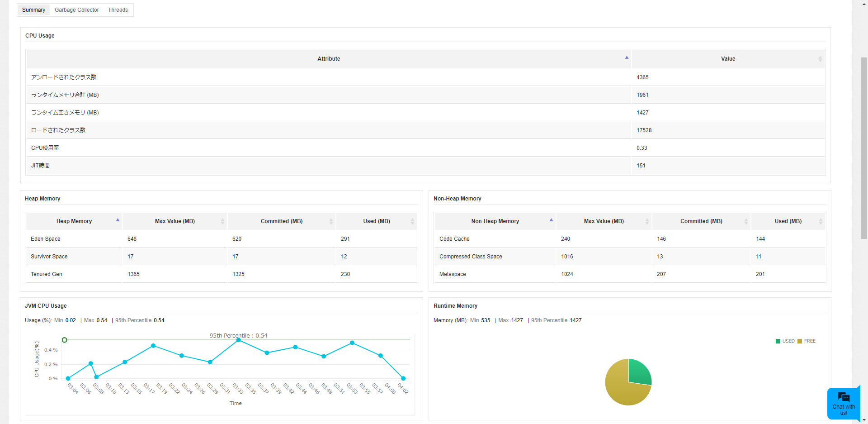Sort Heap Memory by Used (MB)
Viewport: 868px width, 424px height.
[376, 221]
